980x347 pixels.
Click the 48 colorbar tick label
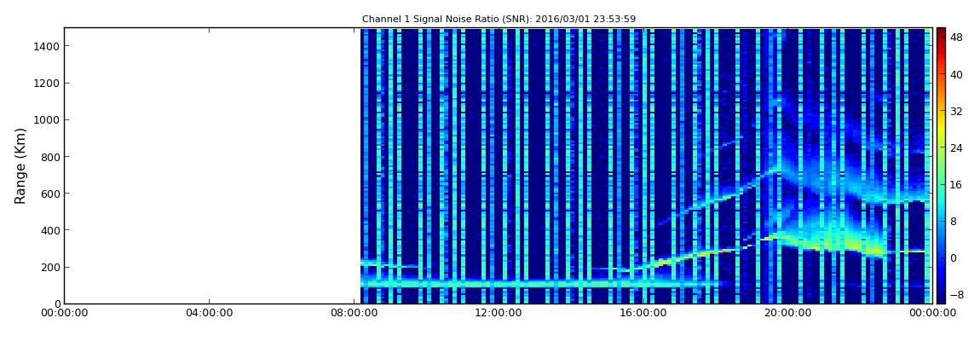(x=956, y=38)
